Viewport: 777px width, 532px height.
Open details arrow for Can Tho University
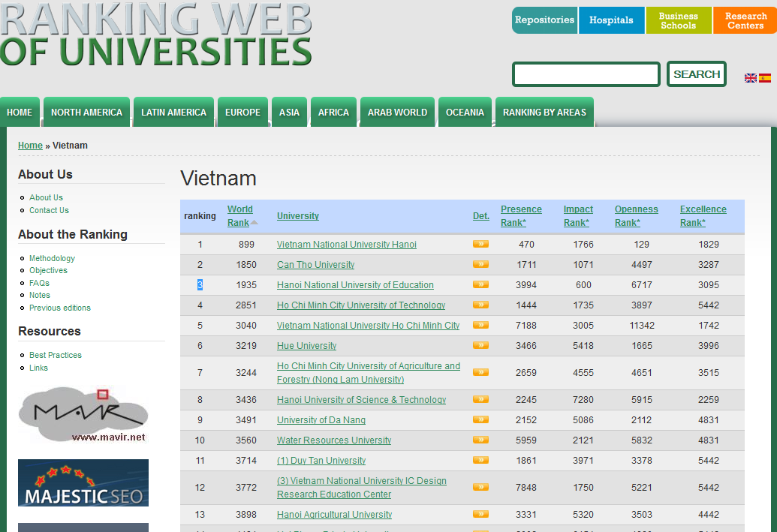480,264
